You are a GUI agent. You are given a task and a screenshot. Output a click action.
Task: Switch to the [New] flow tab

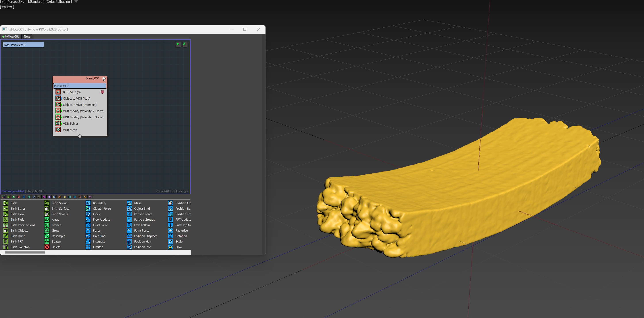27,36
